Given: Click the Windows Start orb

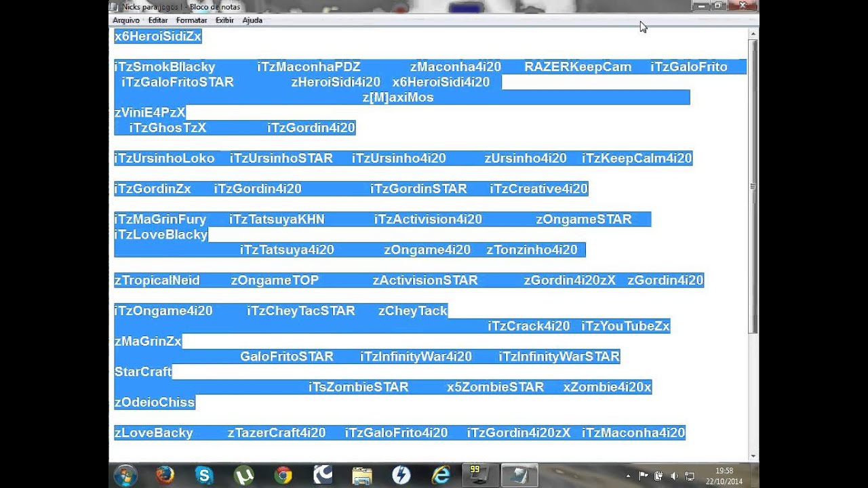Looking at the screenshot, I should tap(125, 475).
